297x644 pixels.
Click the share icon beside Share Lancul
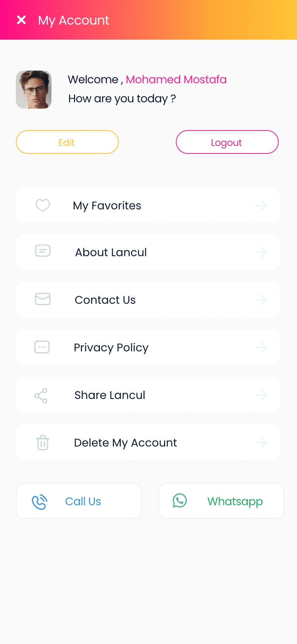coord(41,395)
